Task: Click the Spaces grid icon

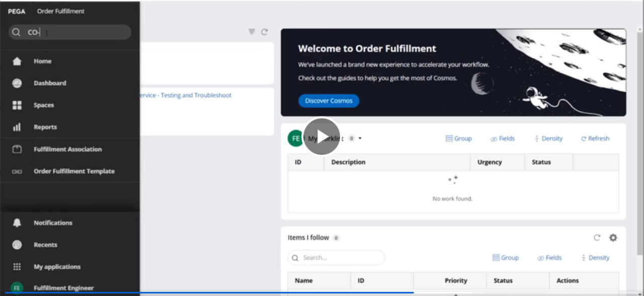Action: pos(17,105)
